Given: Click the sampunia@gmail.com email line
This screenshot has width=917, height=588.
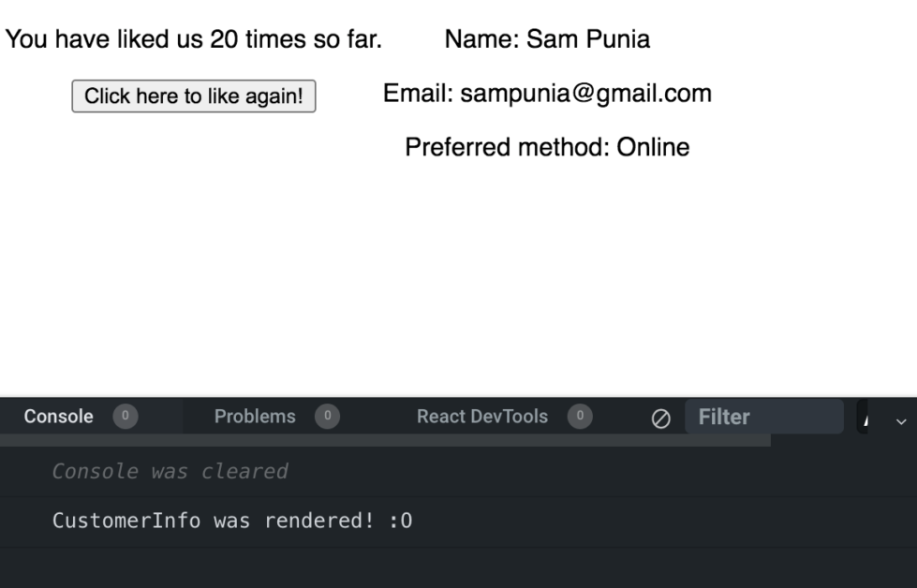Looking at the screenshot, I should (547, 94).
